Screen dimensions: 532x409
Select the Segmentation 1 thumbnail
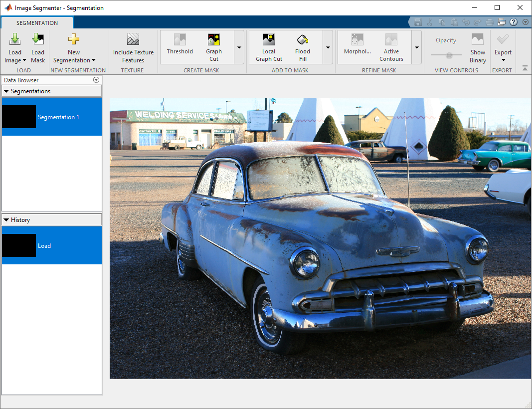click(19, 117)
